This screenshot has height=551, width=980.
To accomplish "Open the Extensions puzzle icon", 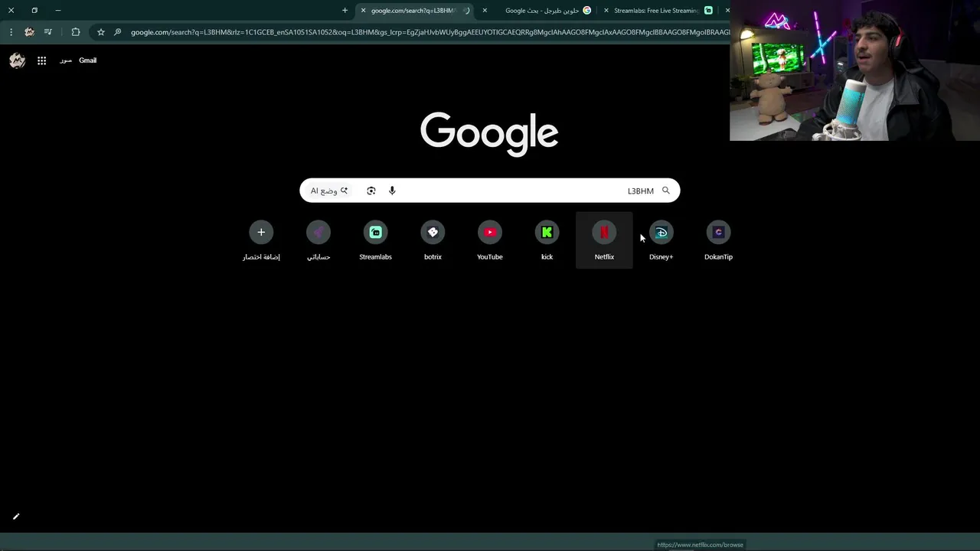I will coord(75,32).
